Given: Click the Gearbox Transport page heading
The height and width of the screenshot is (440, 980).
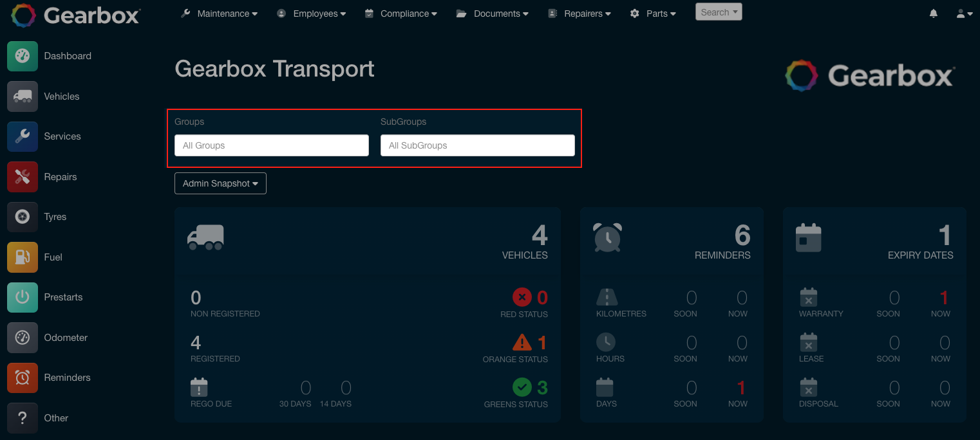Looking at the screenshot, I should click(274, 69).
